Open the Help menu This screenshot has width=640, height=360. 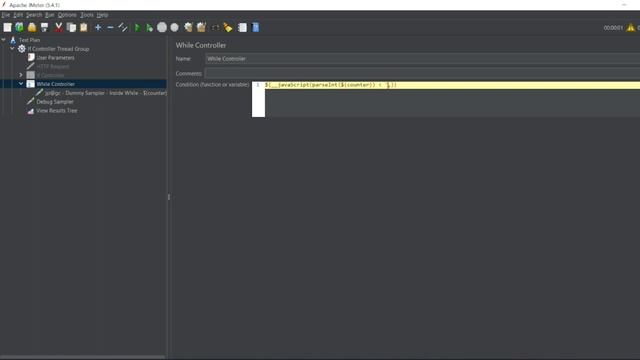click(x=102, y=15)
